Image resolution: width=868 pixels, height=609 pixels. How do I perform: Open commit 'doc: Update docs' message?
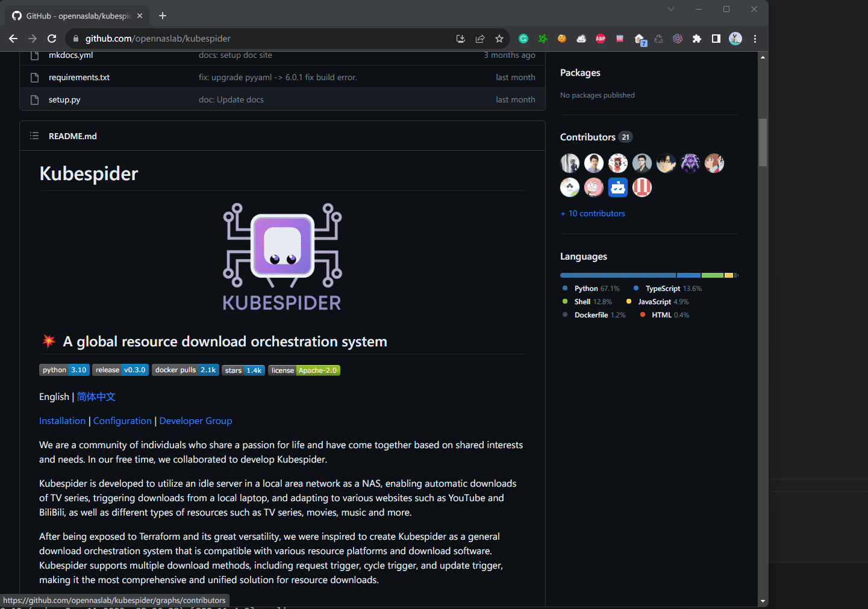pos(231,99)
